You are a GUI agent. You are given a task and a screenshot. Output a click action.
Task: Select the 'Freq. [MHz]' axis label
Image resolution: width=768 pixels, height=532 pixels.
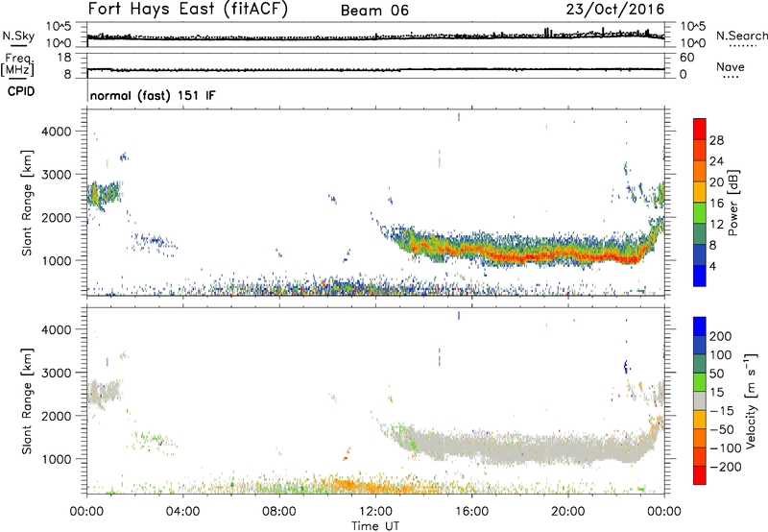(18, 64)
